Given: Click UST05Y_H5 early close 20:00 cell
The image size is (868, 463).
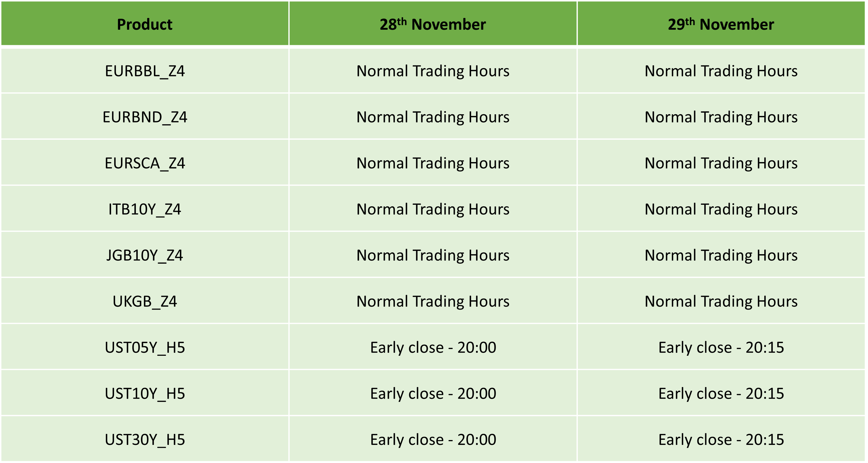Looking at the screenshot, I should click(433, 347).
